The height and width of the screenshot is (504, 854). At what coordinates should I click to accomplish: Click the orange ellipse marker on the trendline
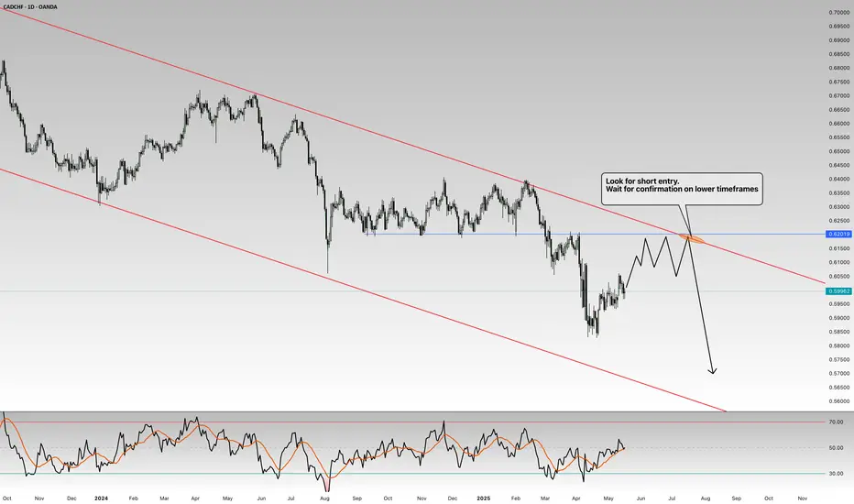pos(693,237)
